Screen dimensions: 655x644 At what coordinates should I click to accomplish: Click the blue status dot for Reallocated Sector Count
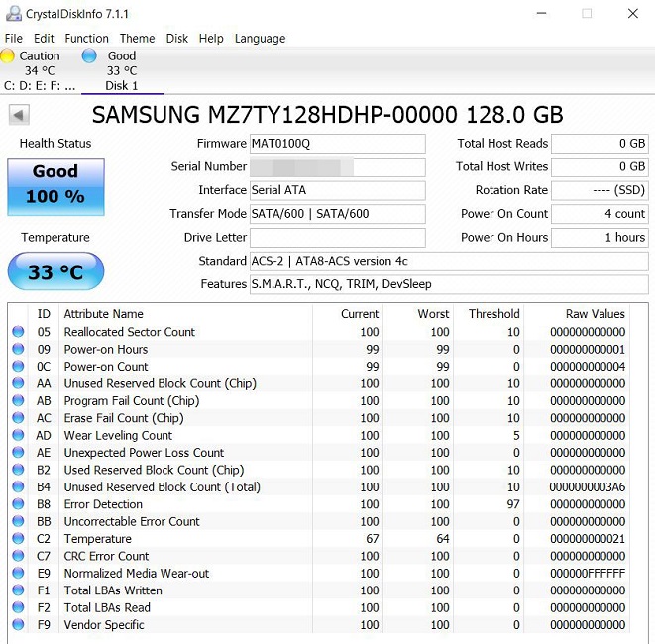[18, 332]
